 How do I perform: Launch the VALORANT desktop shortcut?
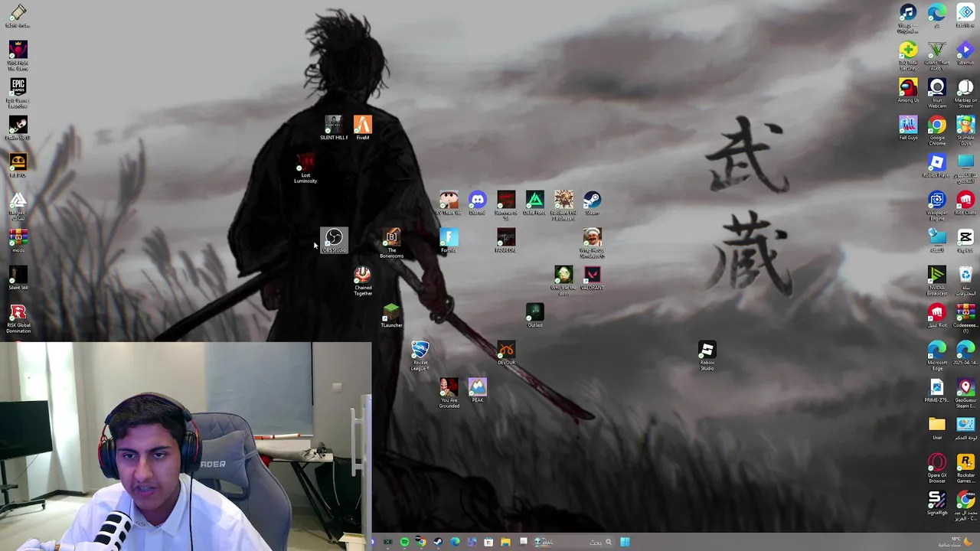pyautogui.click(x=592, y=278)
